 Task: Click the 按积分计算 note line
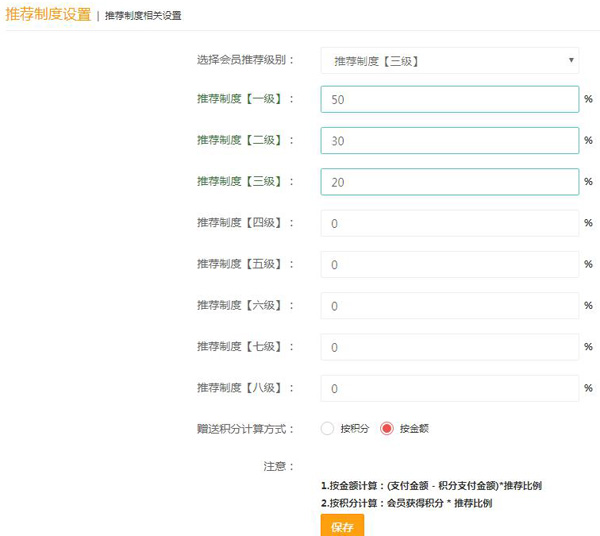(x=406, y=503)
